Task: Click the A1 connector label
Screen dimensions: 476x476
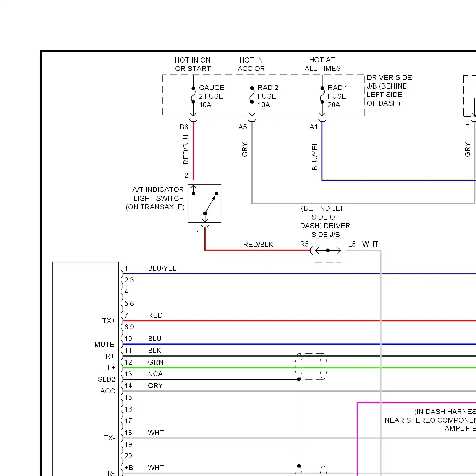Action: (x=314, y=127)
